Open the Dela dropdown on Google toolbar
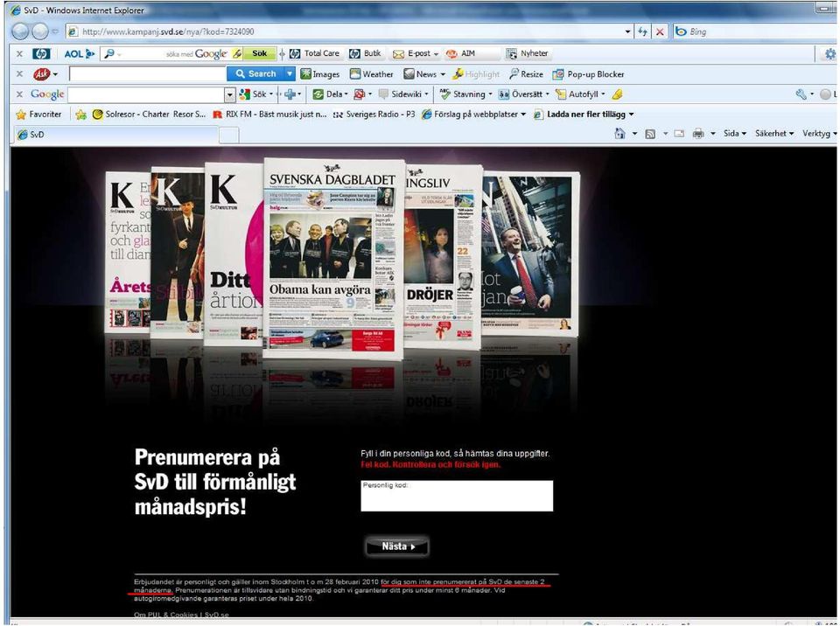Image resolution: width=840 pixels, height=626 pixels. click(330, 94)
